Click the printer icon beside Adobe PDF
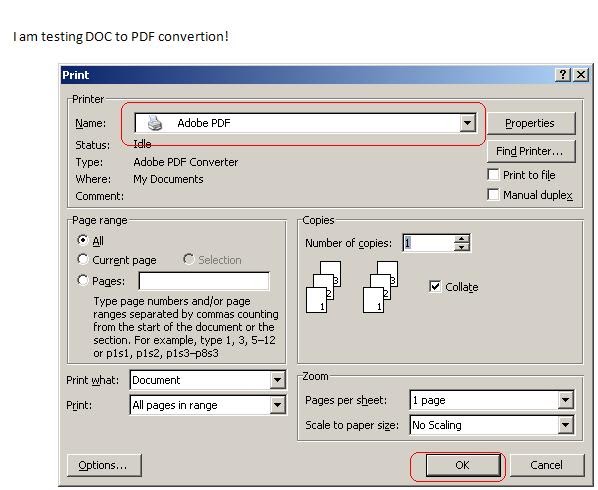 tap(155, 123)
